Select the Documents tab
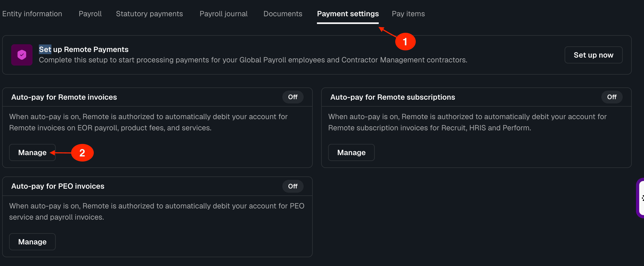Viewport: 644px width, 266px height. pyautogui.click(x=283, y=14)
